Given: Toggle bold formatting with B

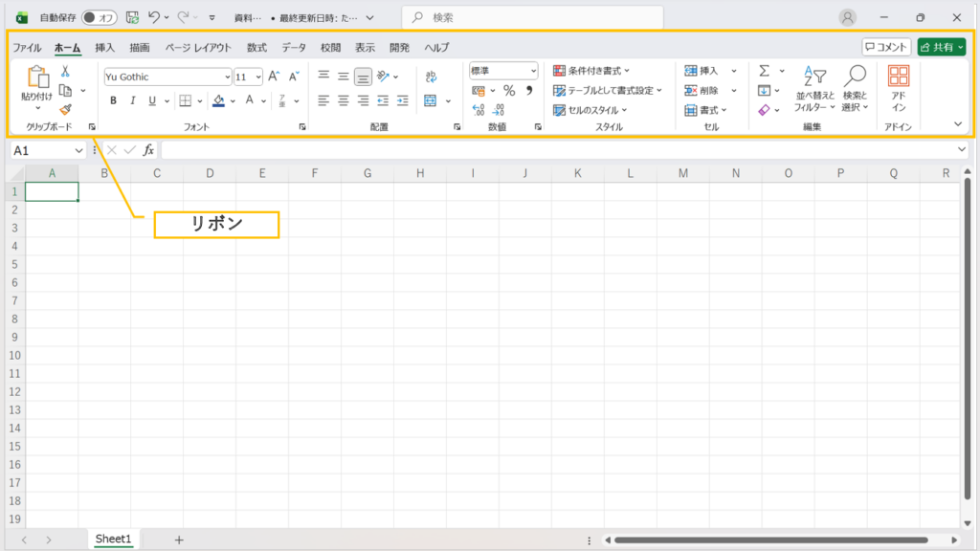Looking at the screenshot, I should 113,100.
